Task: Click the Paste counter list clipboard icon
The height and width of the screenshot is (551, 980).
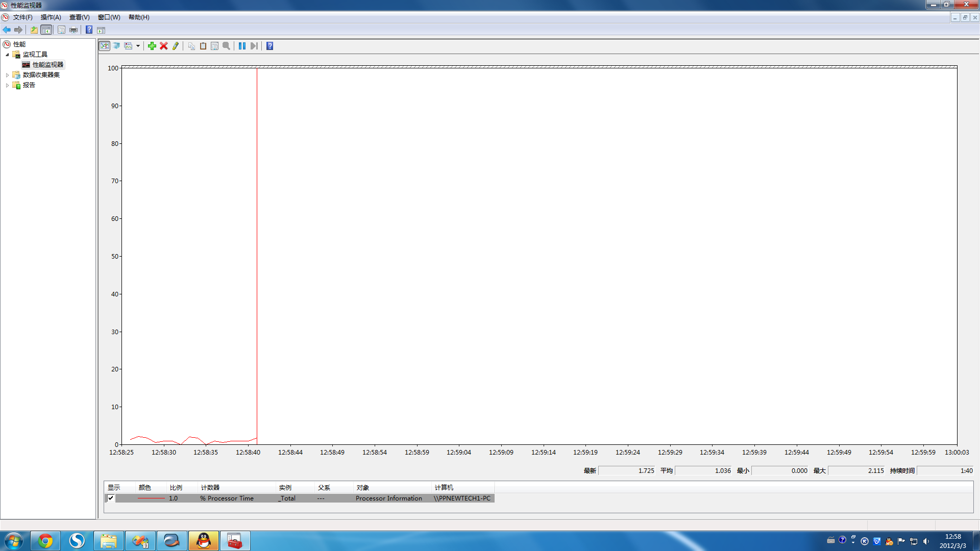Action: pos(203,46)
